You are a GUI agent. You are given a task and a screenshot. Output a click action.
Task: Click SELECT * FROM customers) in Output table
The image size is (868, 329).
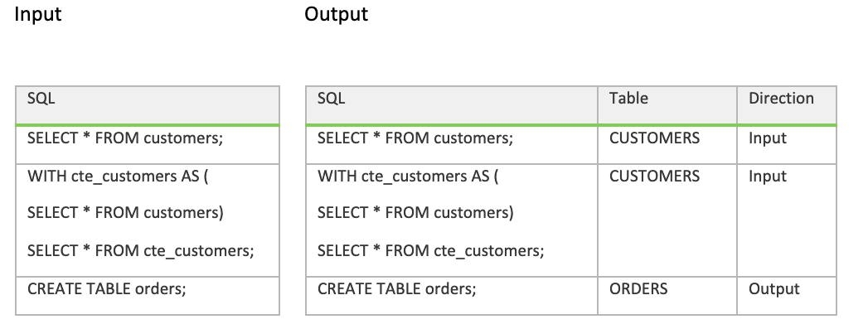tap(415, 213)
